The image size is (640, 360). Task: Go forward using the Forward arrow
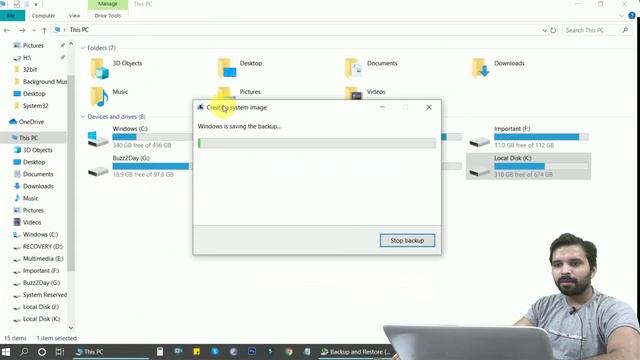point(22,30)
